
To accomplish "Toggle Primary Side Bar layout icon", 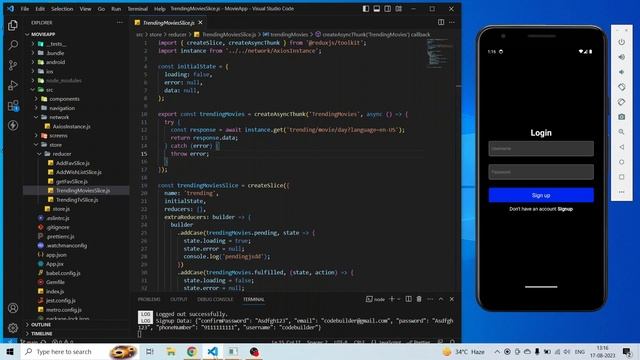I will pos(366,9).
